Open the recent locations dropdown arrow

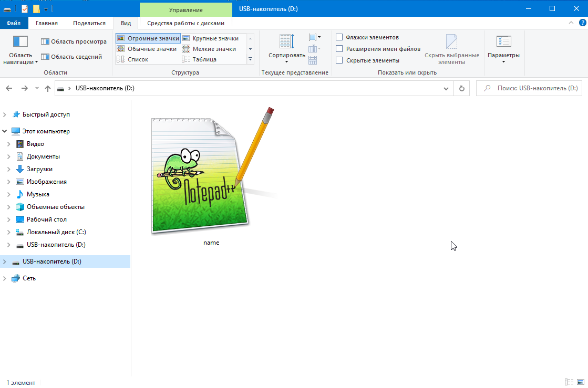(37, 88)
